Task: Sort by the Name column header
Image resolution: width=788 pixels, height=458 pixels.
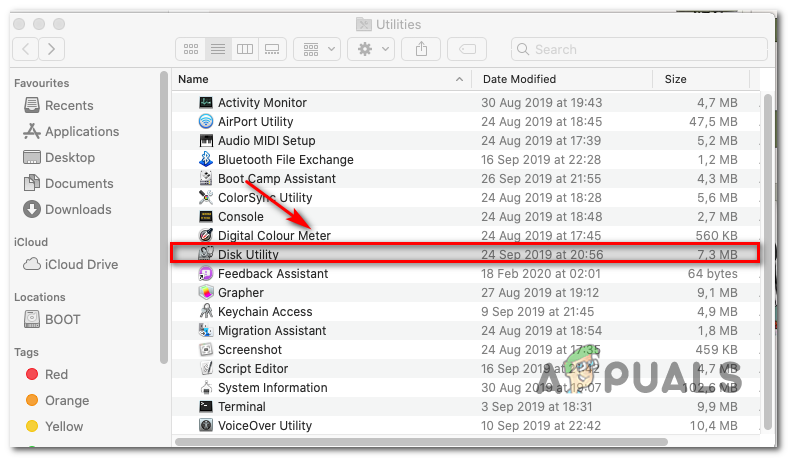Action: (193, 79)
